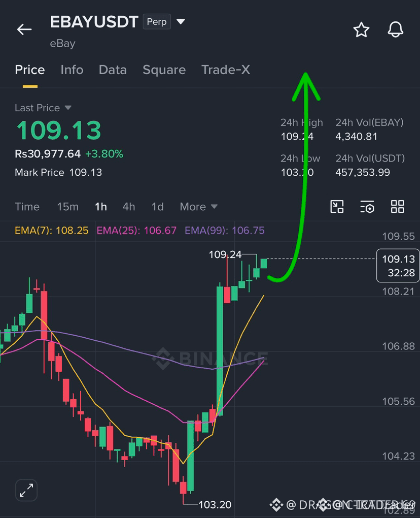Go to the Trade-X tab

click(x=226, y=70)
